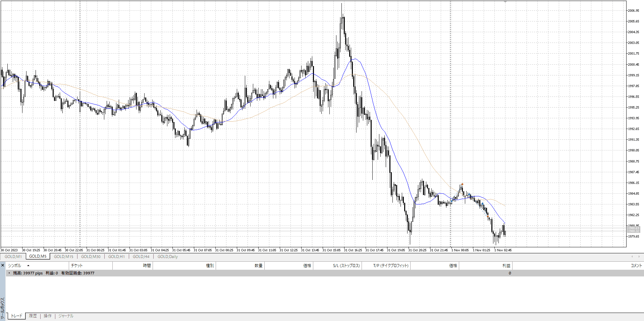
Task: Sort trades by チケット column header
Action: 77,266
